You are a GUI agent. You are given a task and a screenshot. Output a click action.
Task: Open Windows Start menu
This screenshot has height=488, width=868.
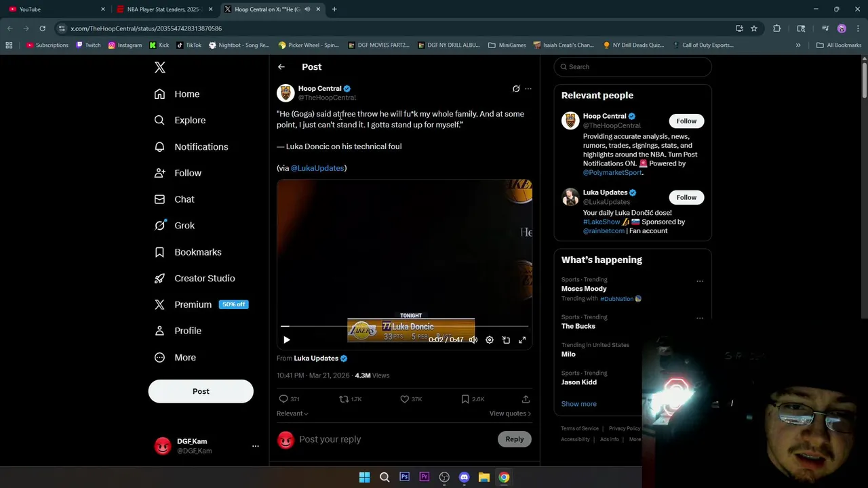(364, 477)
